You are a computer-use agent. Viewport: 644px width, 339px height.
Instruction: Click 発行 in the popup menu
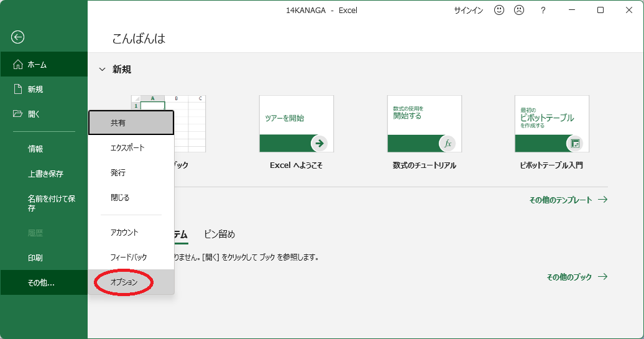(x=131, y=172)
